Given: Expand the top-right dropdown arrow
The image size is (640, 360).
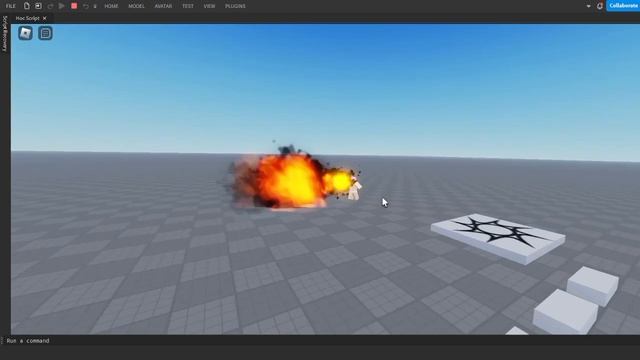Looking at the screenshot, I should 588,6.
